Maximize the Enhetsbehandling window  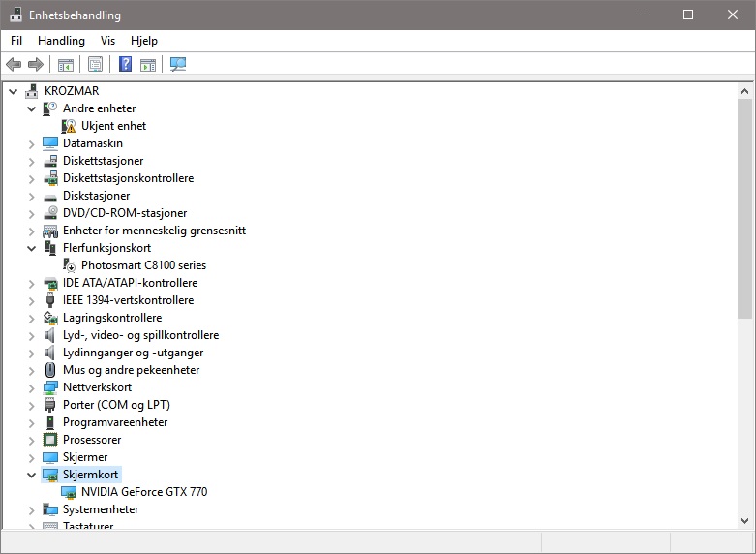pyautogui.click(x=688, y=15)
